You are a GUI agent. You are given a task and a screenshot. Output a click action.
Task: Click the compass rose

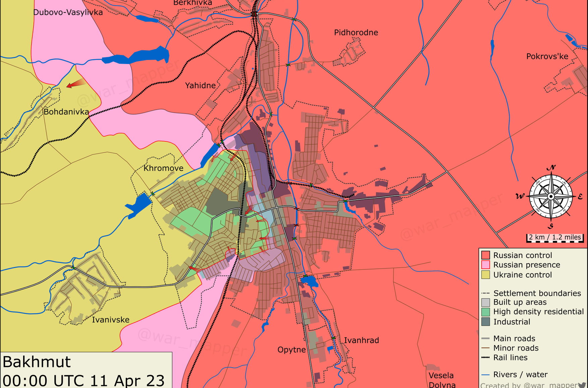click(x=551, y=197)
